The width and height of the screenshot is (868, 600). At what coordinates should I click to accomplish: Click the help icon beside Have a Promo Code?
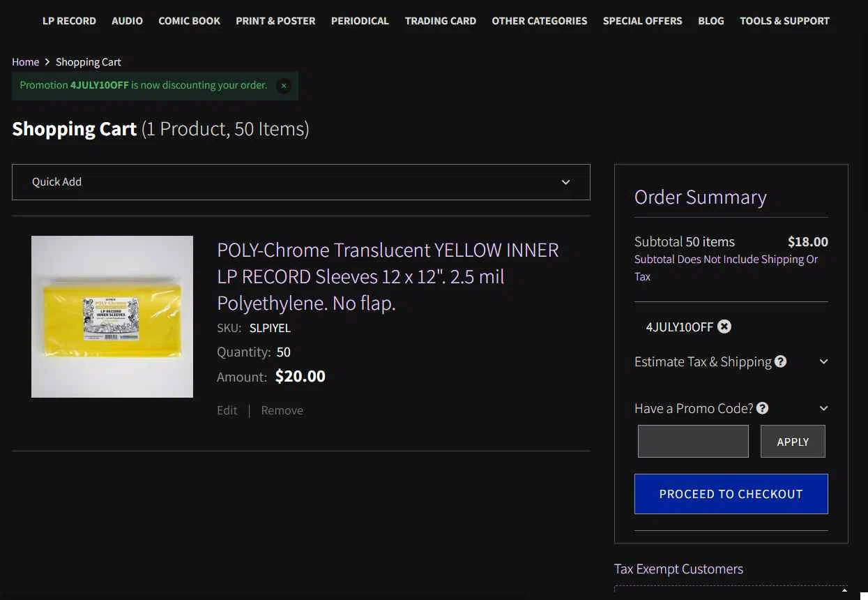click(x=763, y=408)
